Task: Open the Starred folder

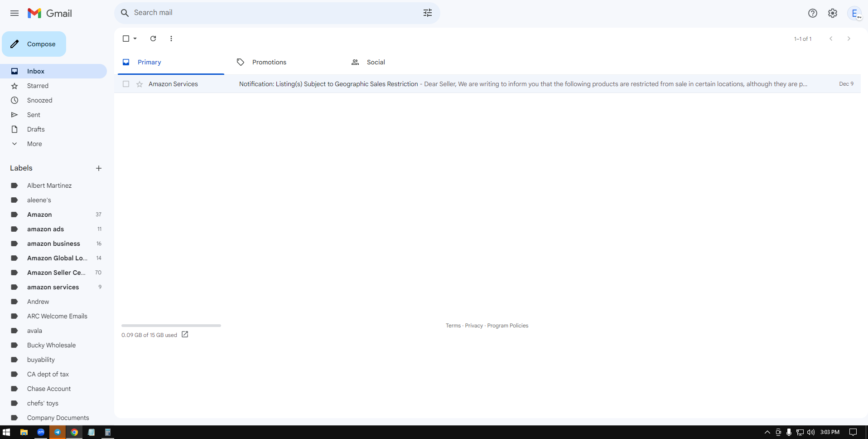Action: tap(53, 86)
